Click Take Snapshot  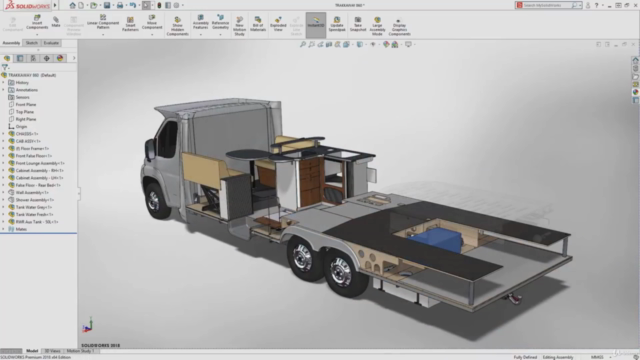(358, 24)
